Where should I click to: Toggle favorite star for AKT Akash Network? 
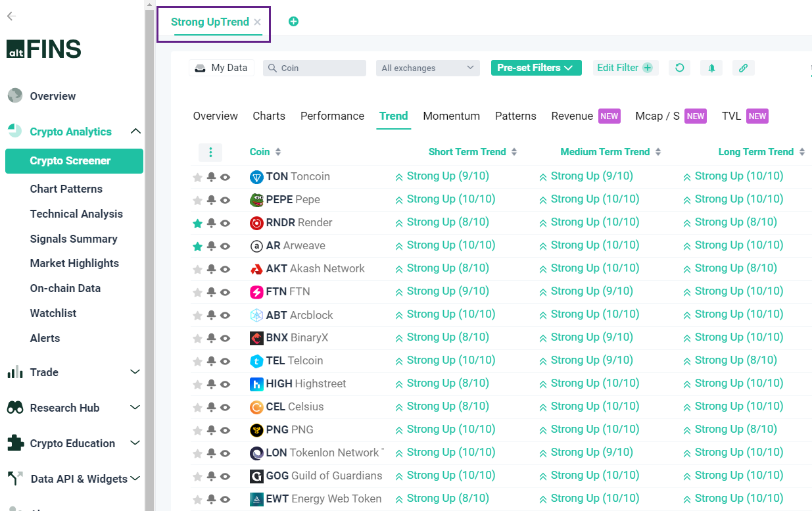coord(197,270)
